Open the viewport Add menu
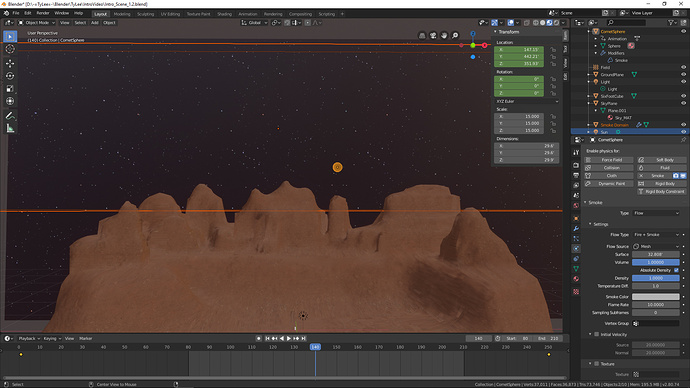Viewport: 690px width, 388px height. pyautogui.click(x=95, y=22)
